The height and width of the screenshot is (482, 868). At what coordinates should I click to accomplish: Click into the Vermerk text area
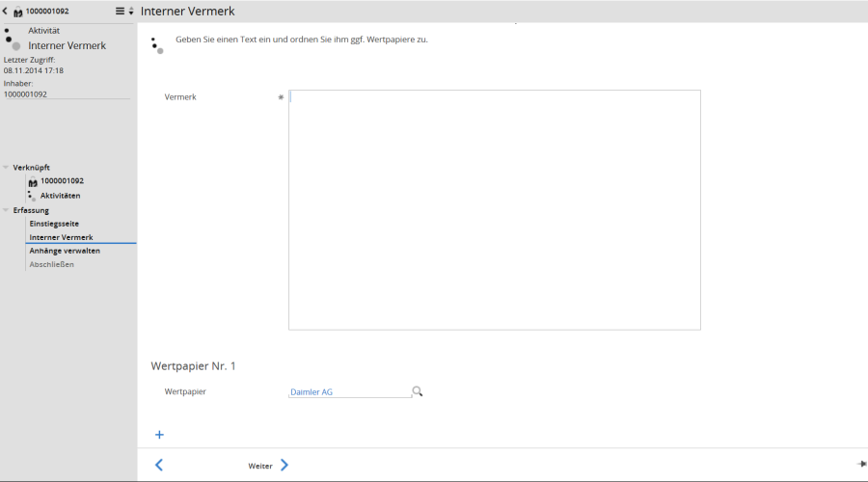(494, 209)
